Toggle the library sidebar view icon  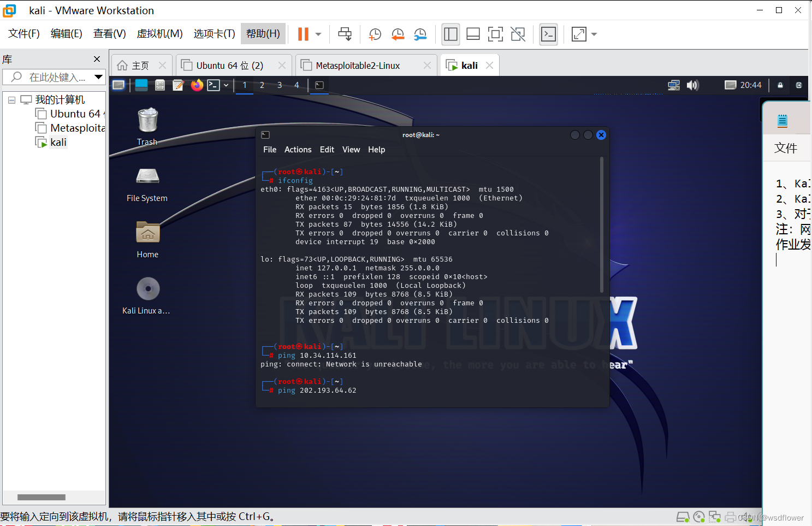coord(451,34)
